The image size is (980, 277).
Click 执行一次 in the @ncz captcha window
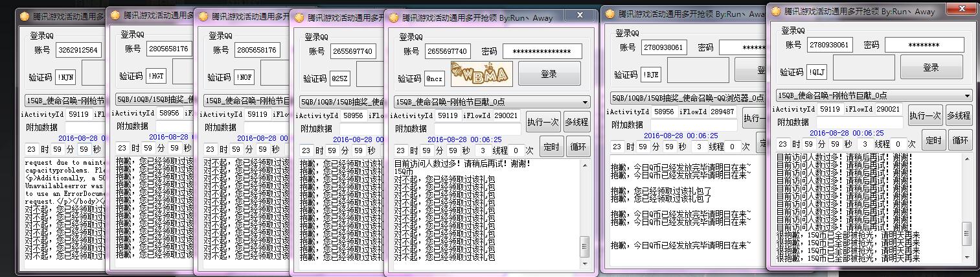point(543,121)
